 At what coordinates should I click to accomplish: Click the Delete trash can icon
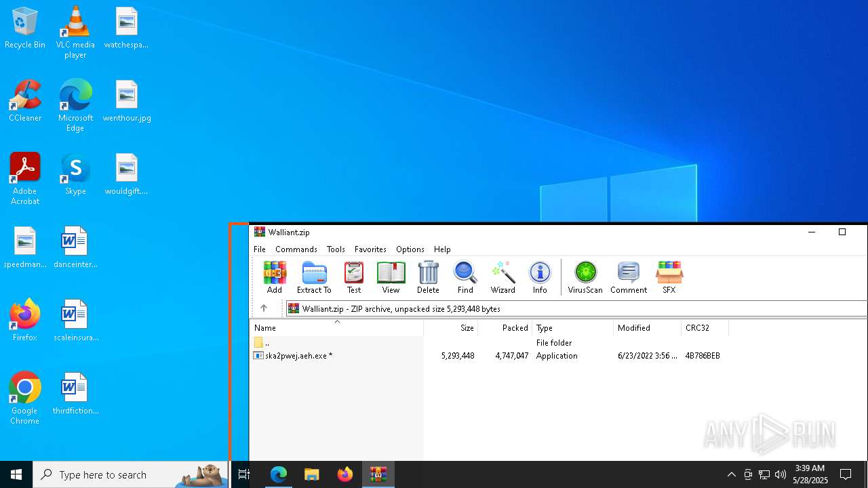tap(428, 277)
